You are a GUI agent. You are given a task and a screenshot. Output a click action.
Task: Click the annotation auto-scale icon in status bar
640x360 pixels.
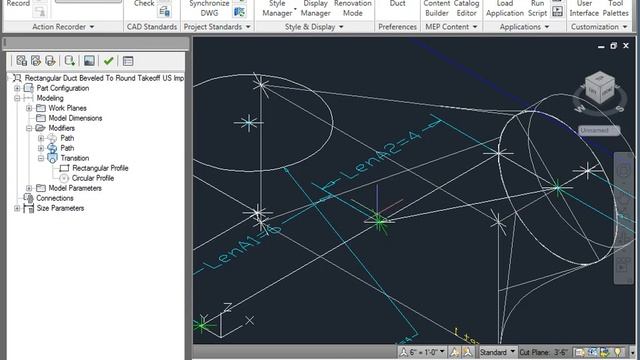coord(467,352)
